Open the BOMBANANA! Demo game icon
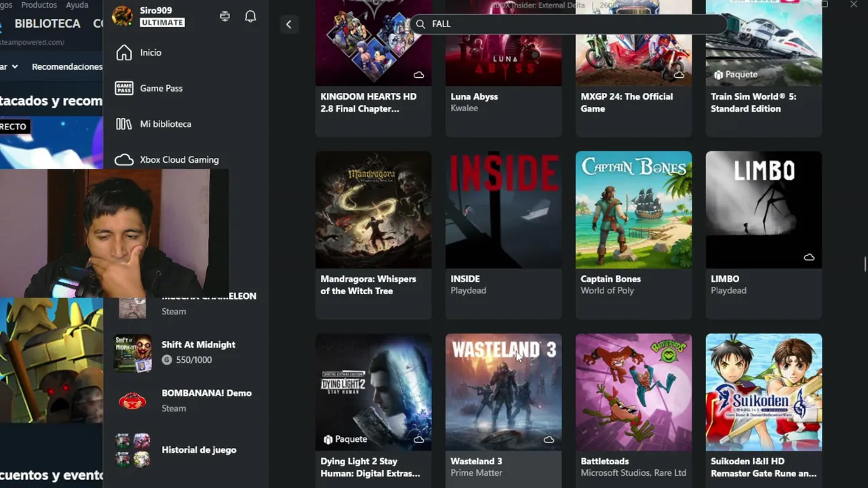This screenshot has height=488, width=868. click(x=132, y=401)
